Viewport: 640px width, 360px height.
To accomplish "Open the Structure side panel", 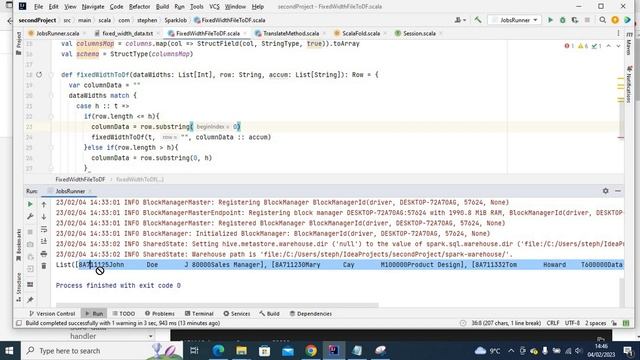I will tap(18, 287).
